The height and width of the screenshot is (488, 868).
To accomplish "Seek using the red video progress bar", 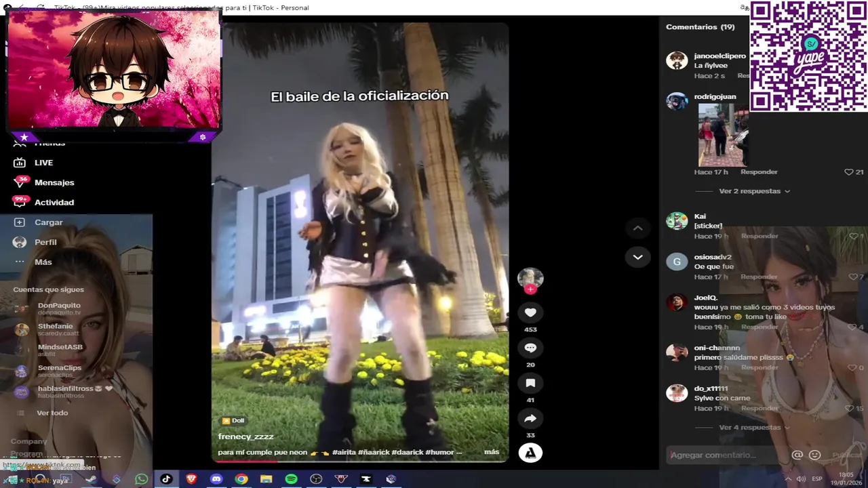I will pos(359,462).
